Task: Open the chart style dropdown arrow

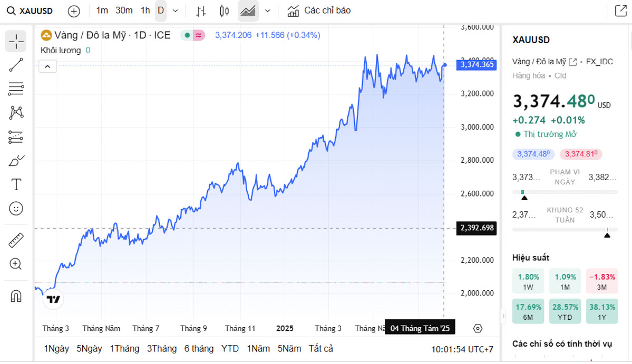Action: coord(268,11)
